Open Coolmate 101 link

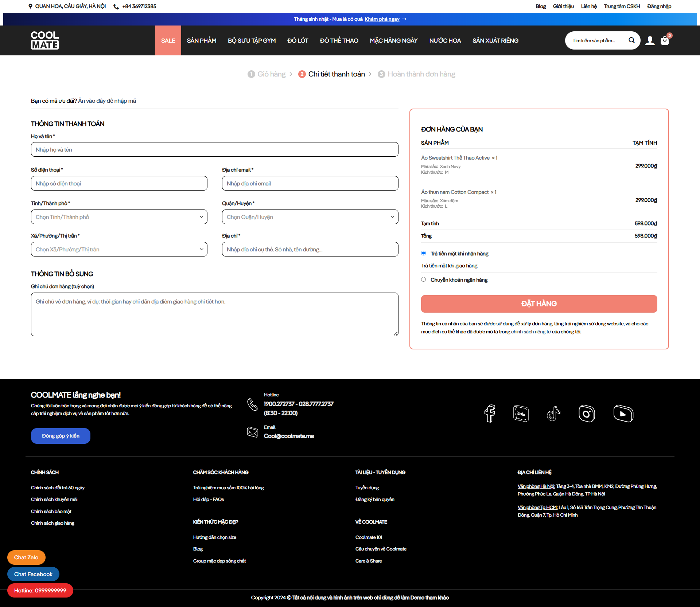tap(369, 537)
